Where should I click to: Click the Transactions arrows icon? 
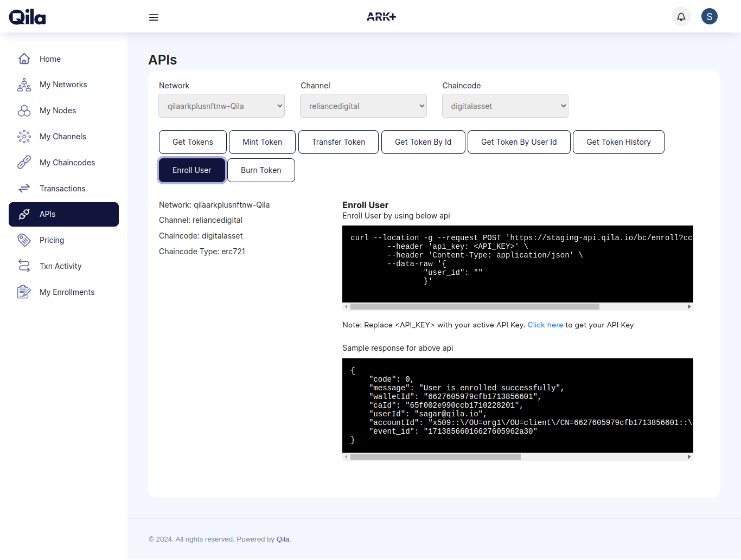coord(24,189)
